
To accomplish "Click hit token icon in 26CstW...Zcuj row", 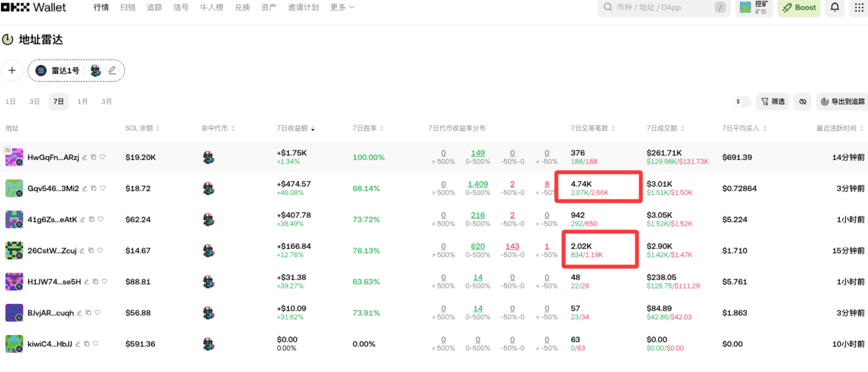I will coord(209,251).
